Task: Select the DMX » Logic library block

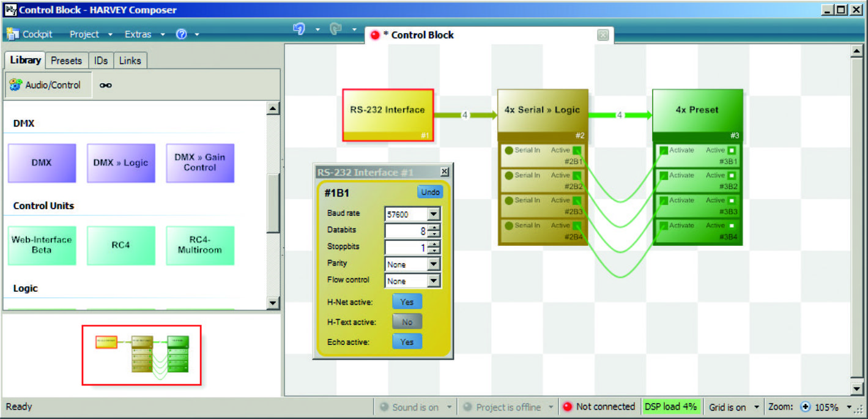Action: click(121, 163)
